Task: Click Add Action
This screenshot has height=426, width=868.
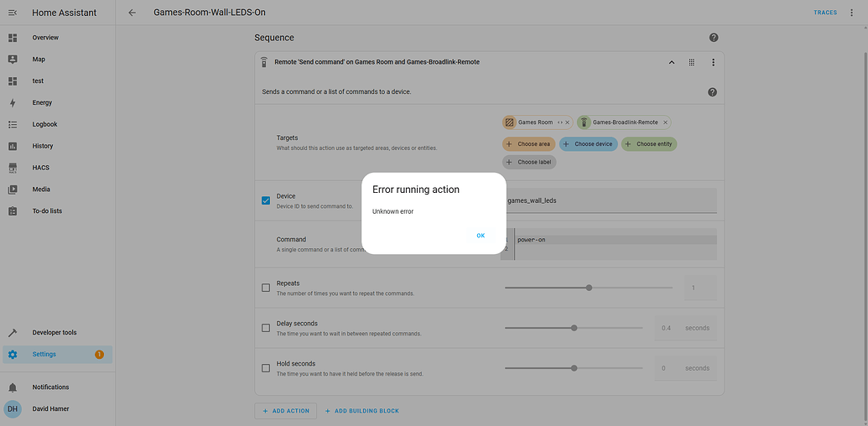Action: pos(286,411)
